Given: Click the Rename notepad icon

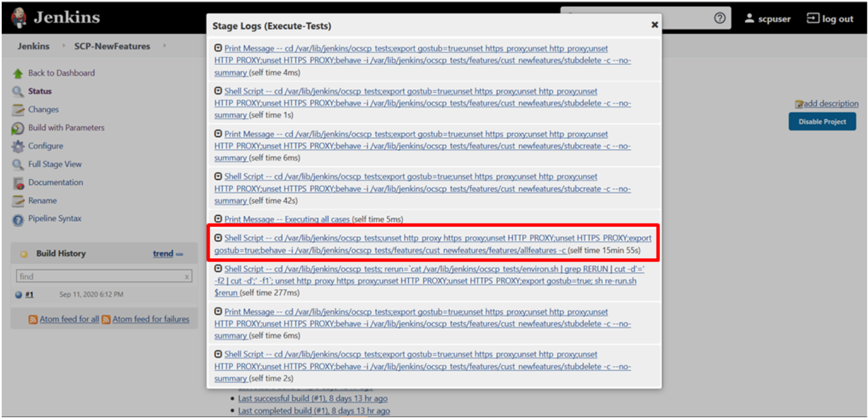Looking at the screenshot, I should click(x=18, y=201).
